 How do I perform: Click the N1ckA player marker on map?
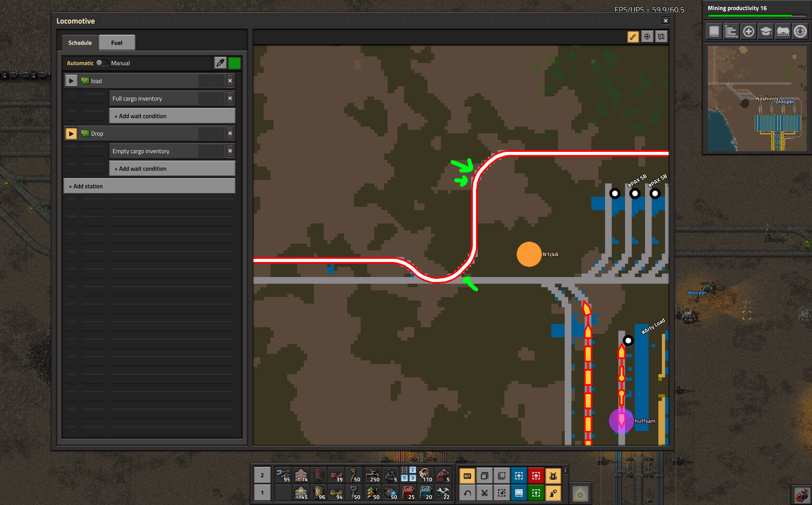529,254
